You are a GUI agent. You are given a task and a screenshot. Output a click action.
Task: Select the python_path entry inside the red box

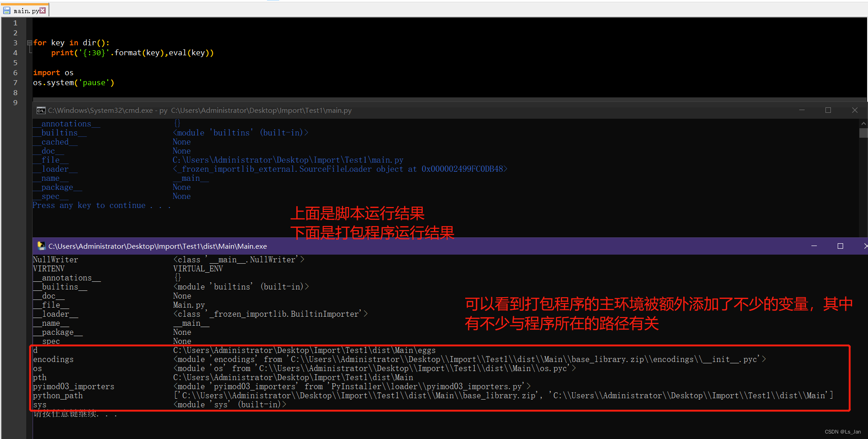pyautogui.click(x=57, y=395)
